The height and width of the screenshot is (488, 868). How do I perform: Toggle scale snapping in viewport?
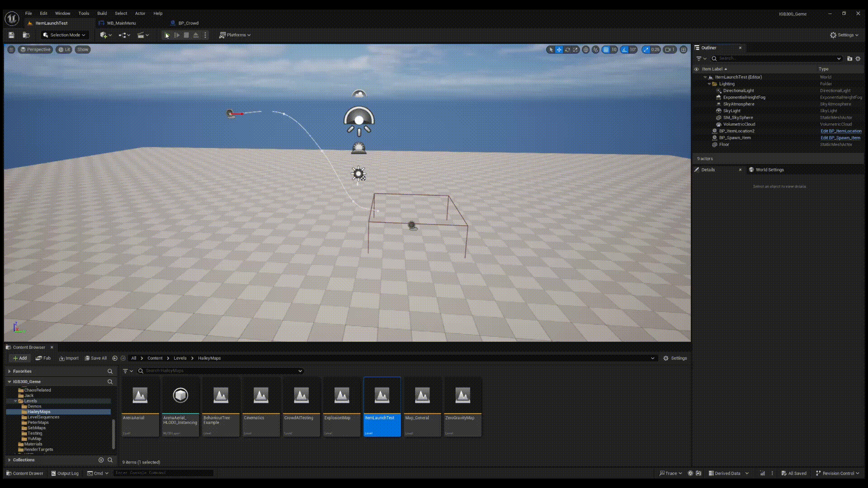point(646,50)
